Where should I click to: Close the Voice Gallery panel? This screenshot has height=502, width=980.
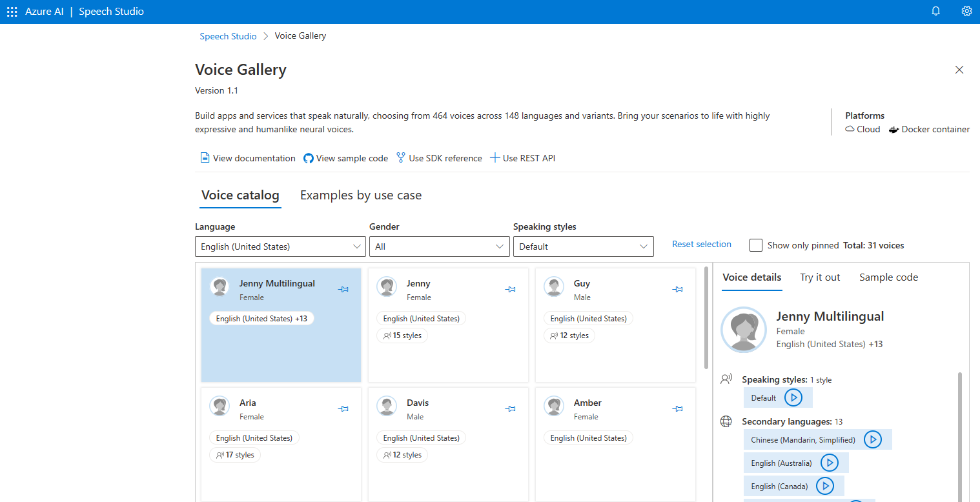(x=959, y=70)
